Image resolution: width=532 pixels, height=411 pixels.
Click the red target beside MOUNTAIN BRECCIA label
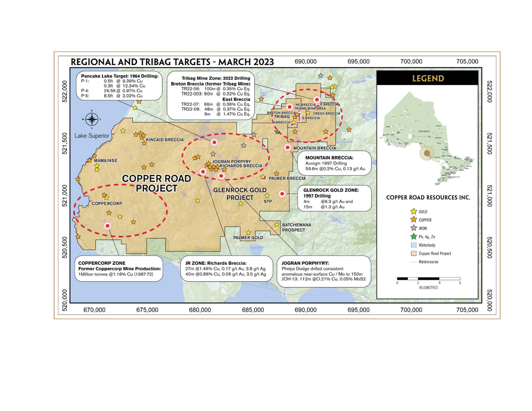pos(288,147)
